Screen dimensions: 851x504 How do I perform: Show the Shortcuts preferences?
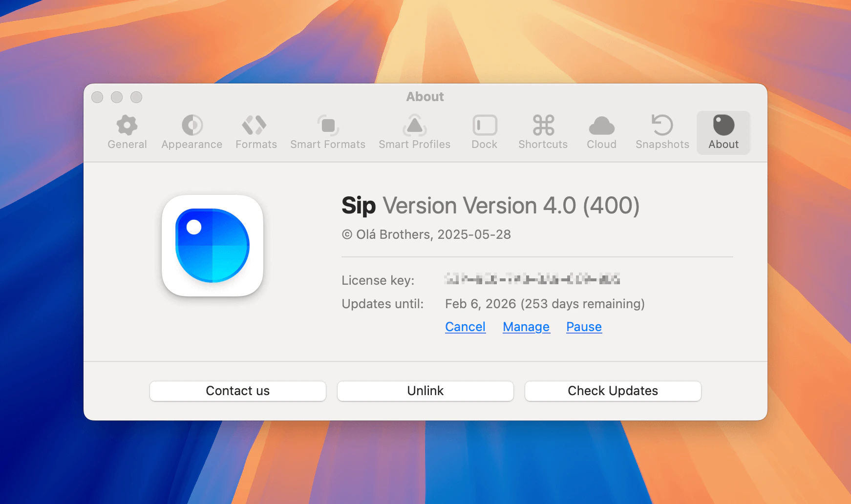543,132
